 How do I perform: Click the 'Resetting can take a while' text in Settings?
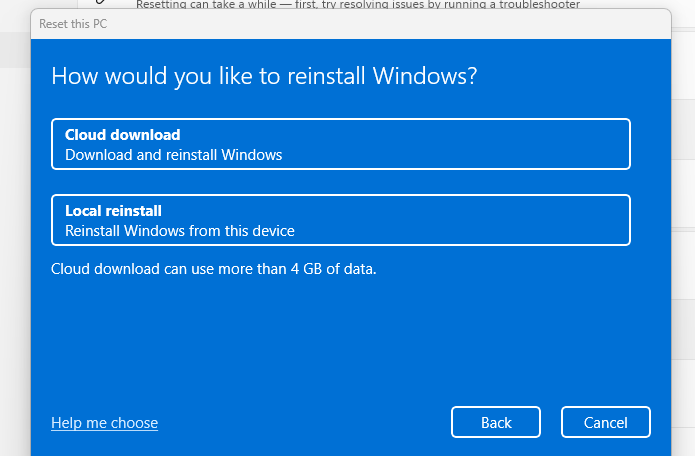tap(358, 4)
